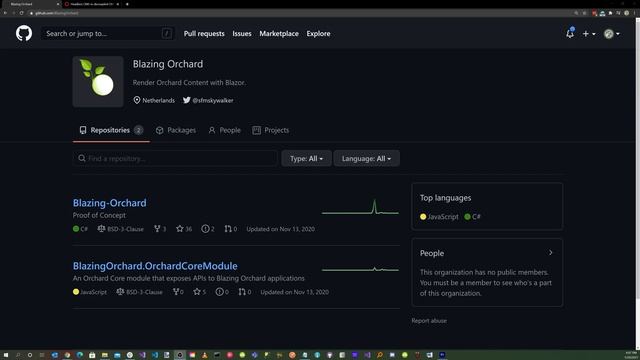Open the notifications bell

coord(570,33)
